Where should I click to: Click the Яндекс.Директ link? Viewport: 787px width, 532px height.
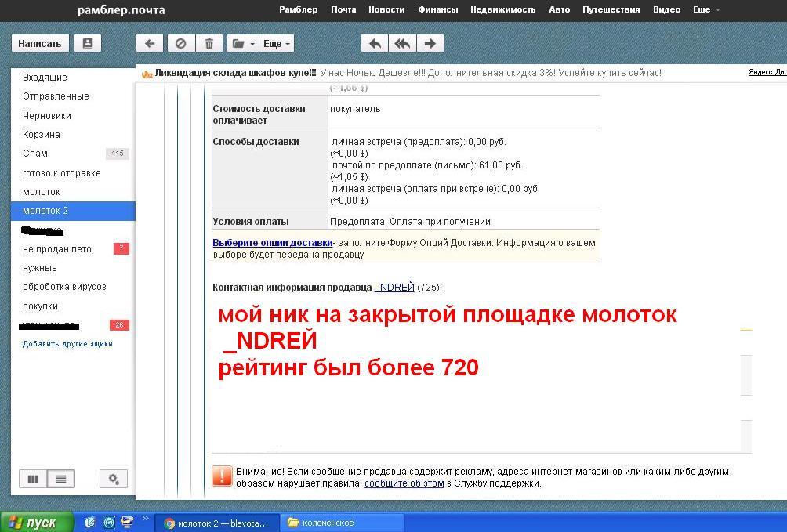(x=767, y=72)
